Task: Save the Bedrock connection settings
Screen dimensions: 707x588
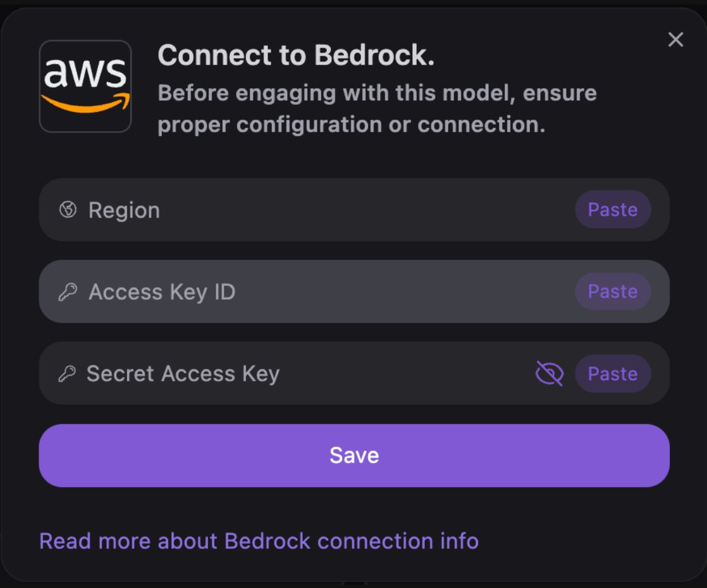Action: tap(354, 455)
